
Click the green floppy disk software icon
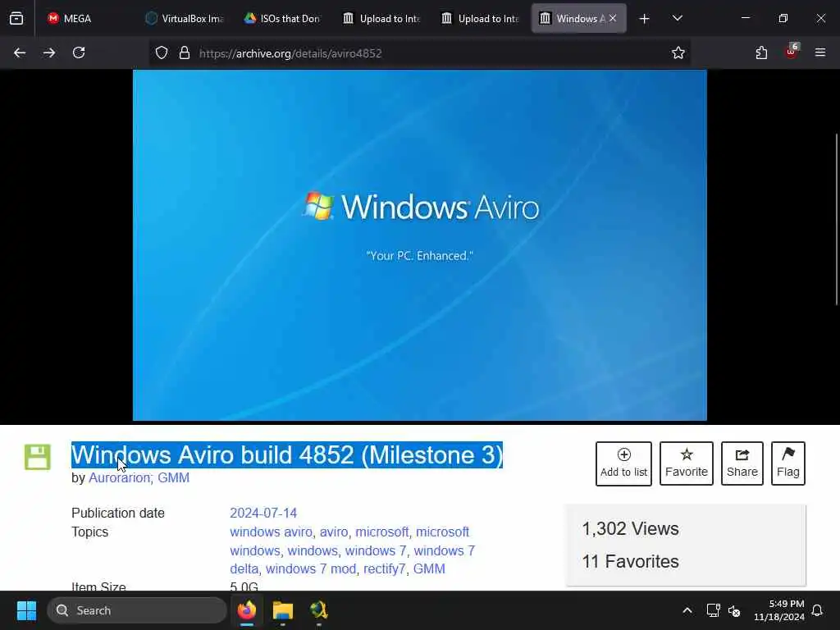(x=38, y=457)
